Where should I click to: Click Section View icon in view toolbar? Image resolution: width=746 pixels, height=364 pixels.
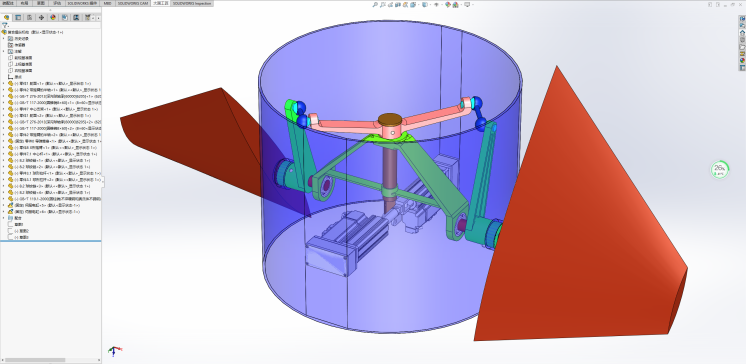[398, 5]
